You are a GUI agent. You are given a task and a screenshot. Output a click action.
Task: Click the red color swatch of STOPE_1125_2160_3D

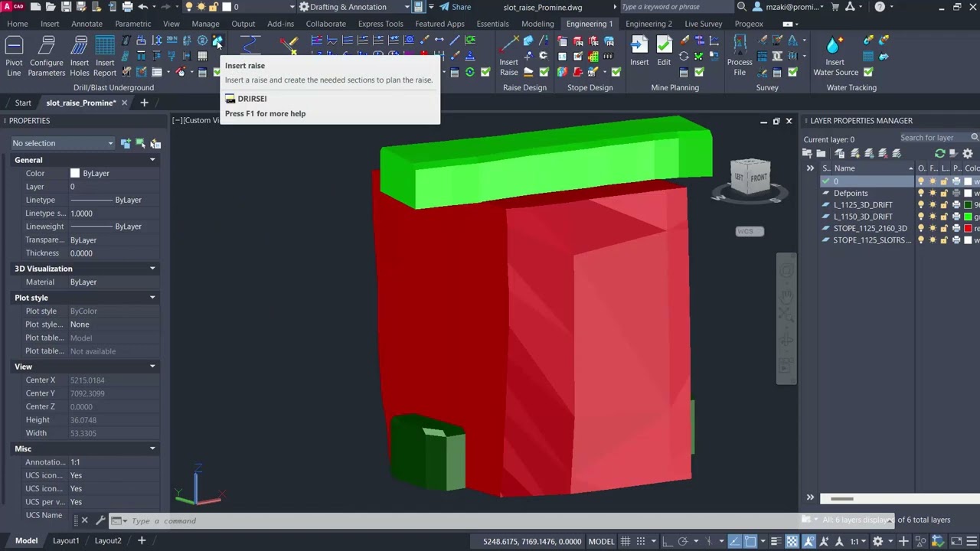(x=968, y=228)
